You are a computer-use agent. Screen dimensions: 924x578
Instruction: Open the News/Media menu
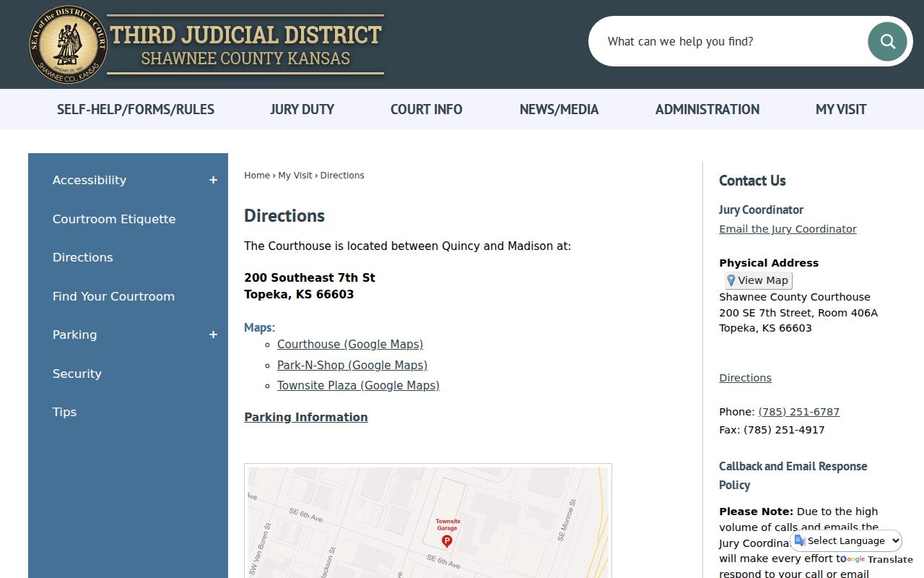point(559,109)
